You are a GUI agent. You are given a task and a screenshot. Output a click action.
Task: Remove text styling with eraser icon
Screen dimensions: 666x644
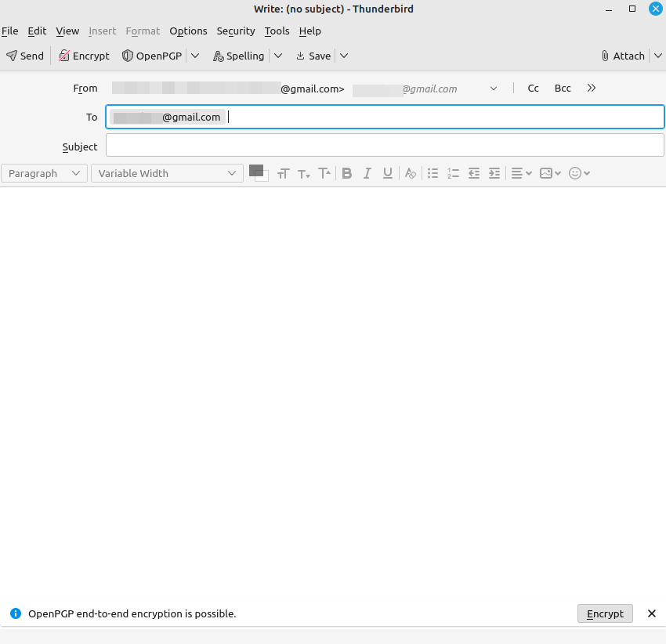pyautogui.click(x=411, y=173)
